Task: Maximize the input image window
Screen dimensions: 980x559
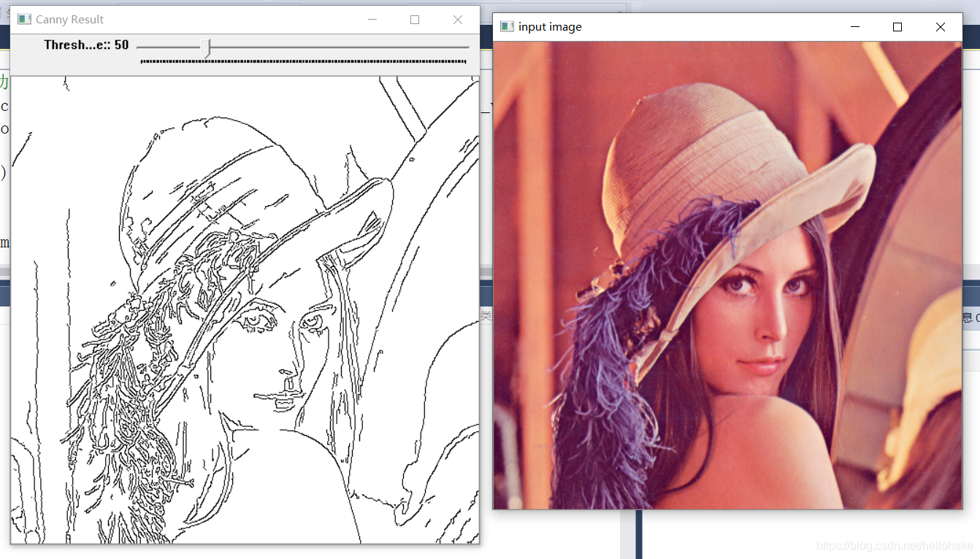Action: pos(897,27)
